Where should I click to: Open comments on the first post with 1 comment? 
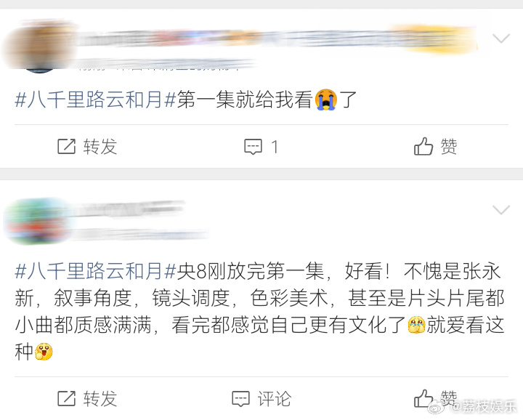[x=261, y=147]
